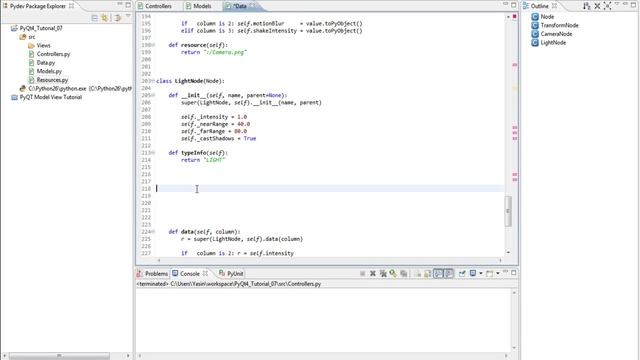Viewport: 640px width, 360px height.
Task: Click Display Selected Console icon
Action: (473, 273)
